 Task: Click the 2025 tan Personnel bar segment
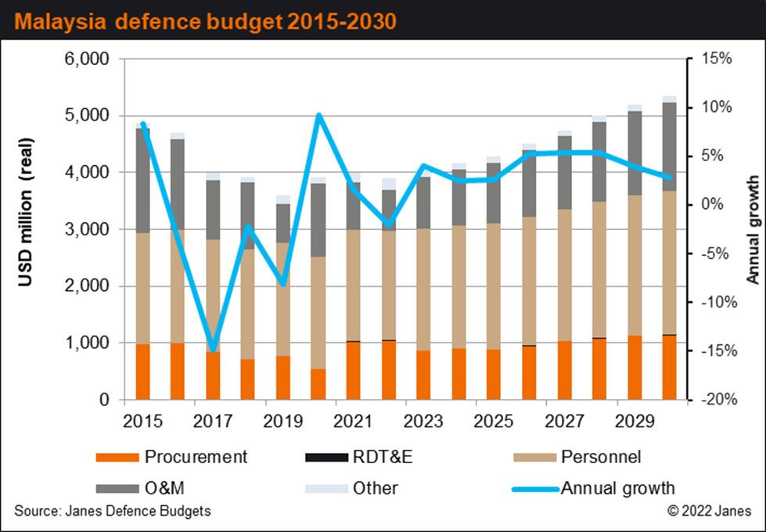494,286
